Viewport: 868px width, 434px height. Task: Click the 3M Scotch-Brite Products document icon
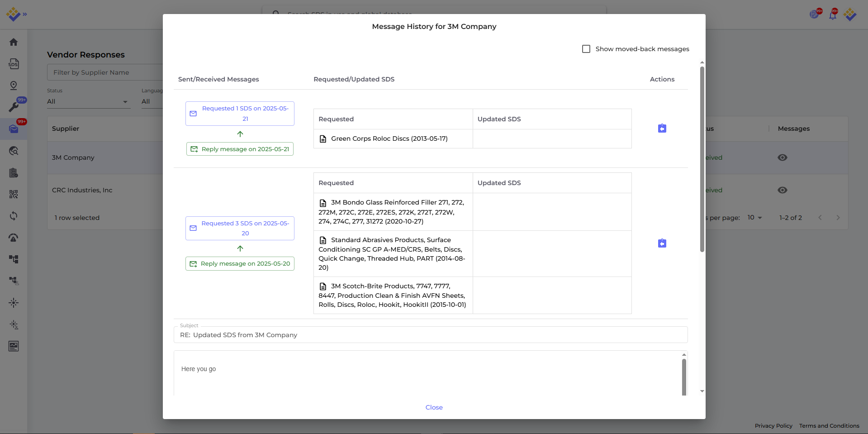[323, 286]
